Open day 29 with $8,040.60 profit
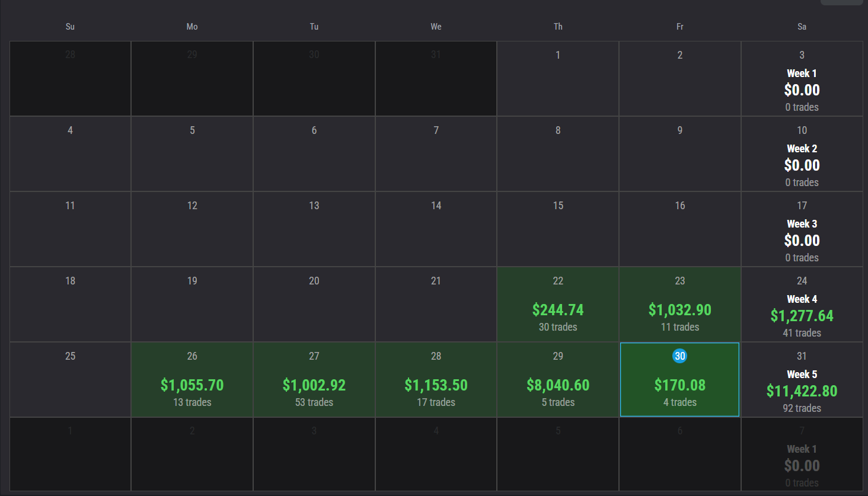The height and width of the screenshot is (496, 868). [558, 380]
